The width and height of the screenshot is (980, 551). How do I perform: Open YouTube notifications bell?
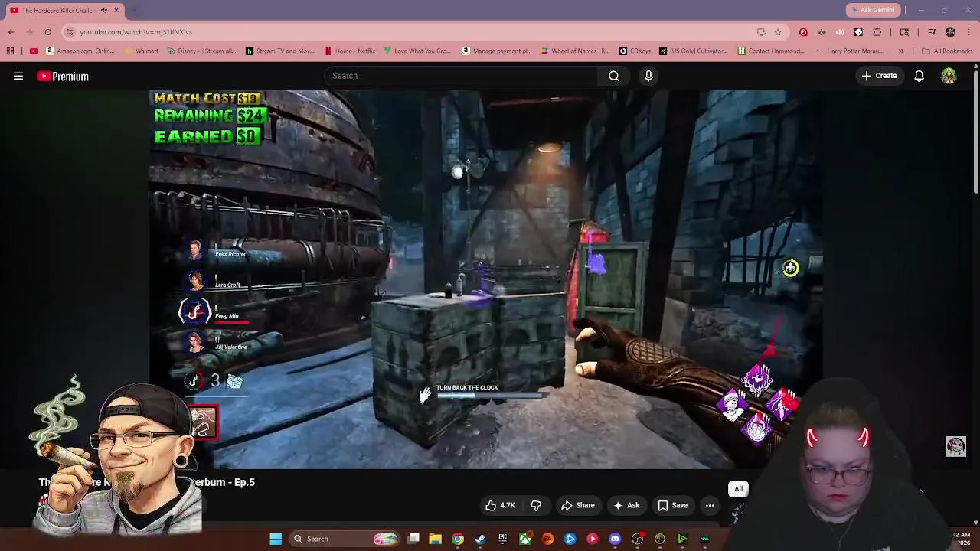coord(919,76)
